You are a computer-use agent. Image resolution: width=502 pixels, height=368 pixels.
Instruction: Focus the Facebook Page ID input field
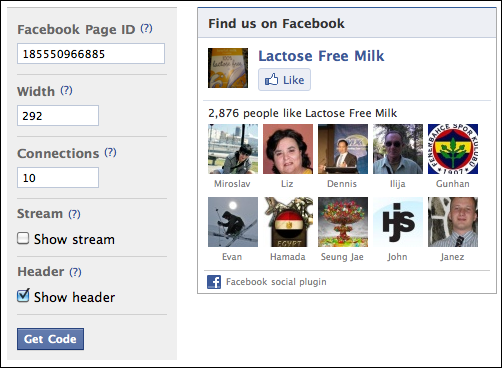(91, 53)
